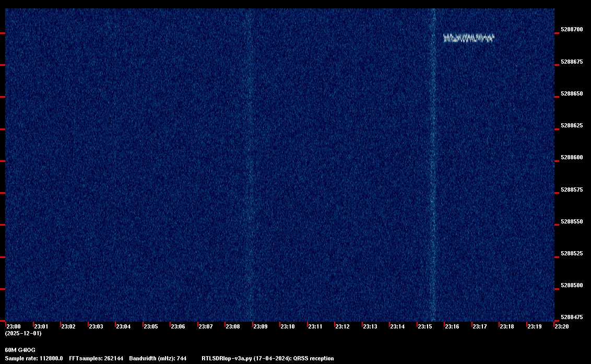Click the 23:15 time axis label

425,326
